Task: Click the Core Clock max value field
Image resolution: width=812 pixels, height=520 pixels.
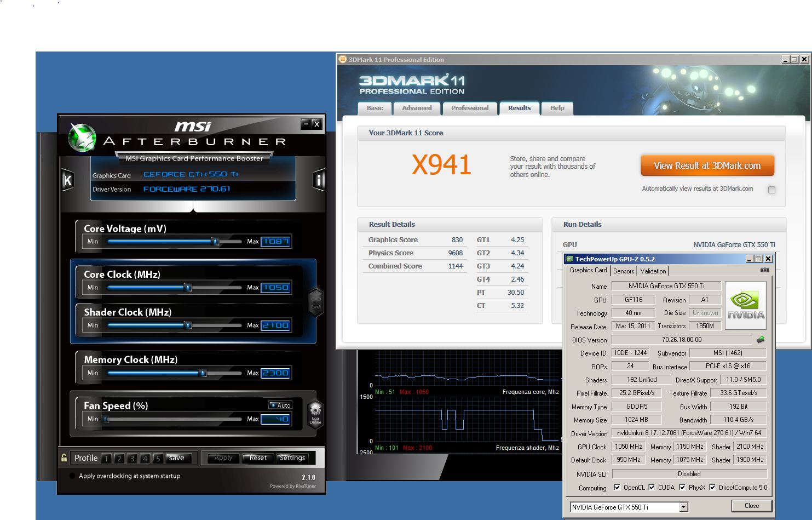Action: pyautogui.click(x=275, y=288)
